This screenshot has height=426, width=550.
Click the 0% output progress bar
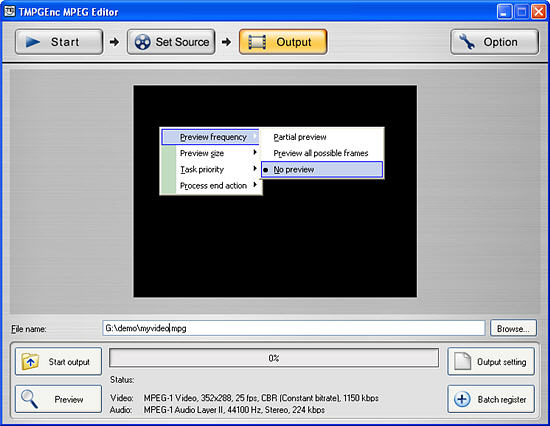(274, 358)
